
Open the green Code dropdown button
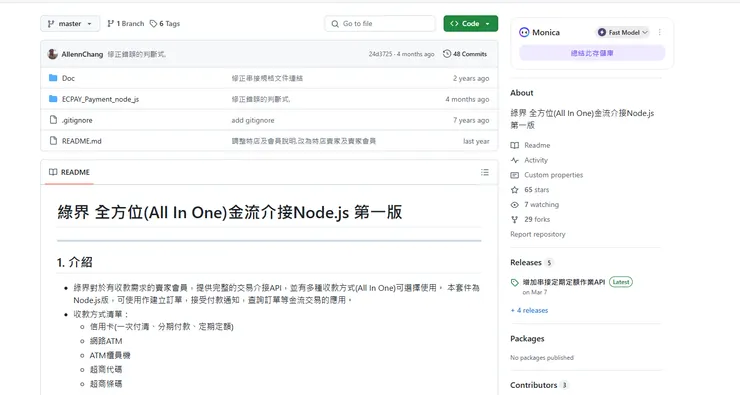471,24
